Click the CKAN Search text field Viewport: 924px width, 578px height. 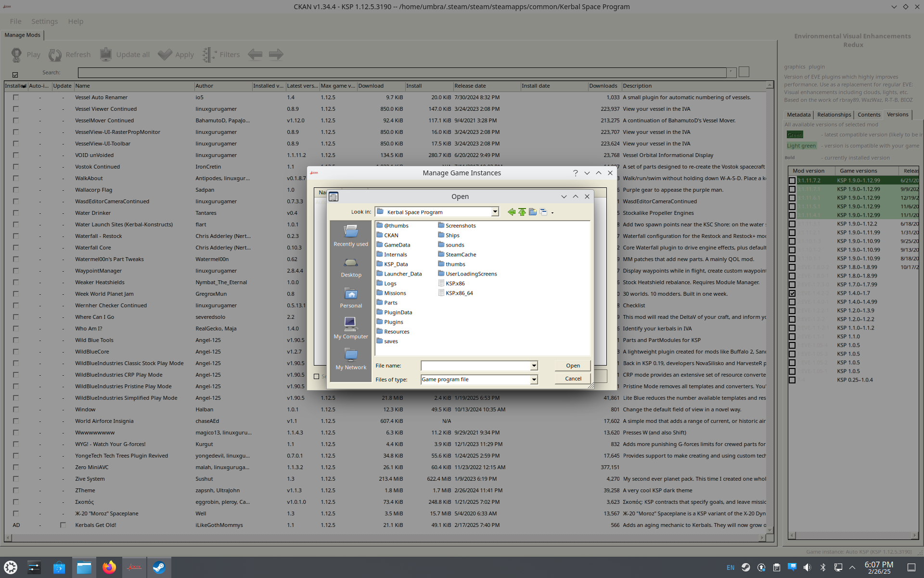(x=402, y=72)
